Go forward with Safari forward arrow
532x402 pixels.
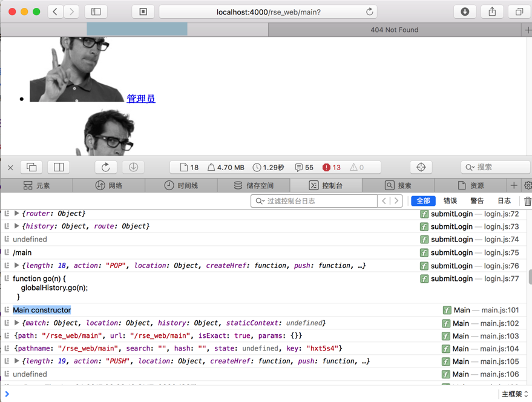tap(71, 12)
